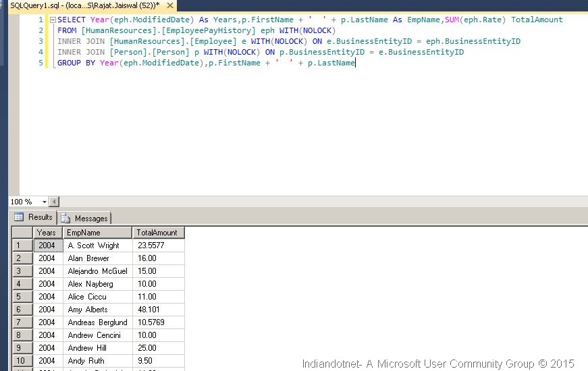Click the 'Alejandro McGuel' cell

coord(97,271)
